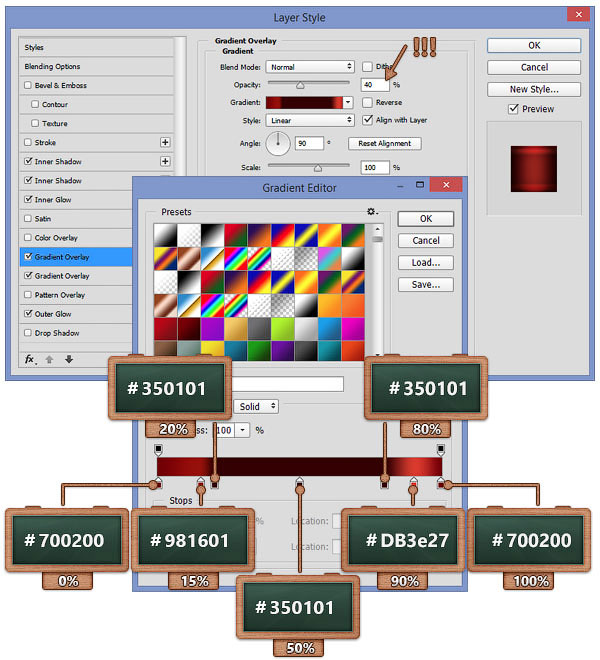The image size is (600, 660).
Task: Move effect down with the down arrow icon
Action: (69, 359)
